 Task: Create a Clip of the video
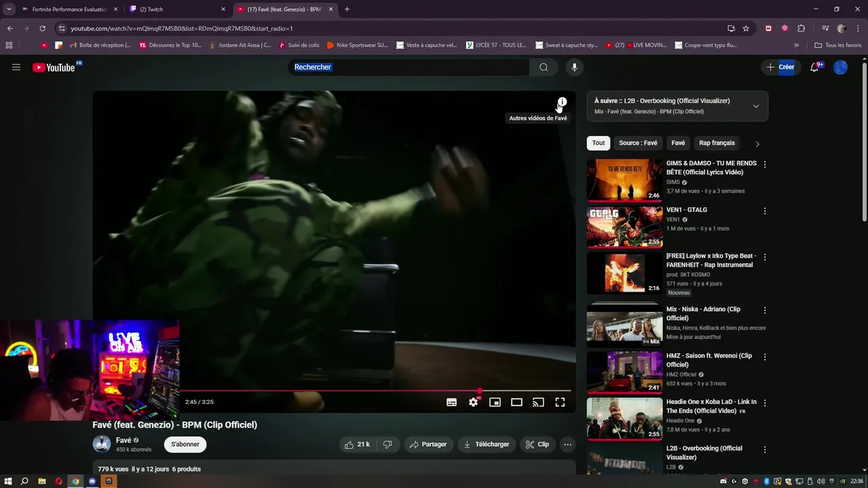tap(536, 445)
